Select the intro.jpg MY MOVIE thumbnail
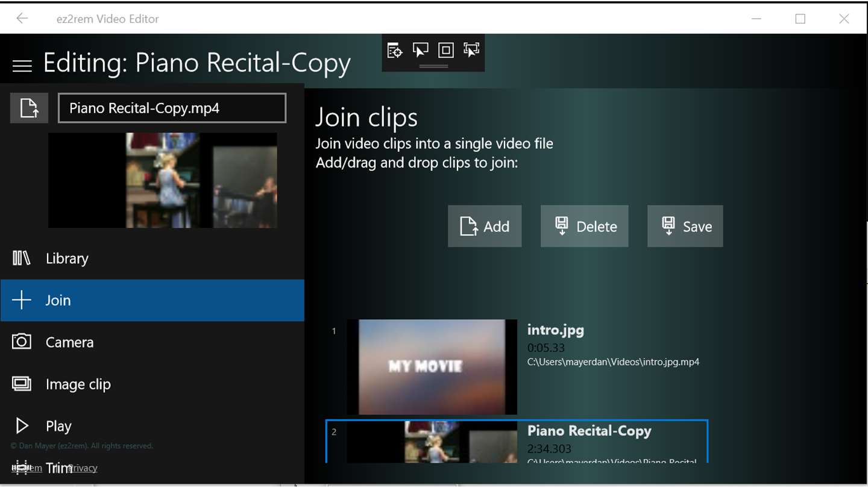 point(432,367)
